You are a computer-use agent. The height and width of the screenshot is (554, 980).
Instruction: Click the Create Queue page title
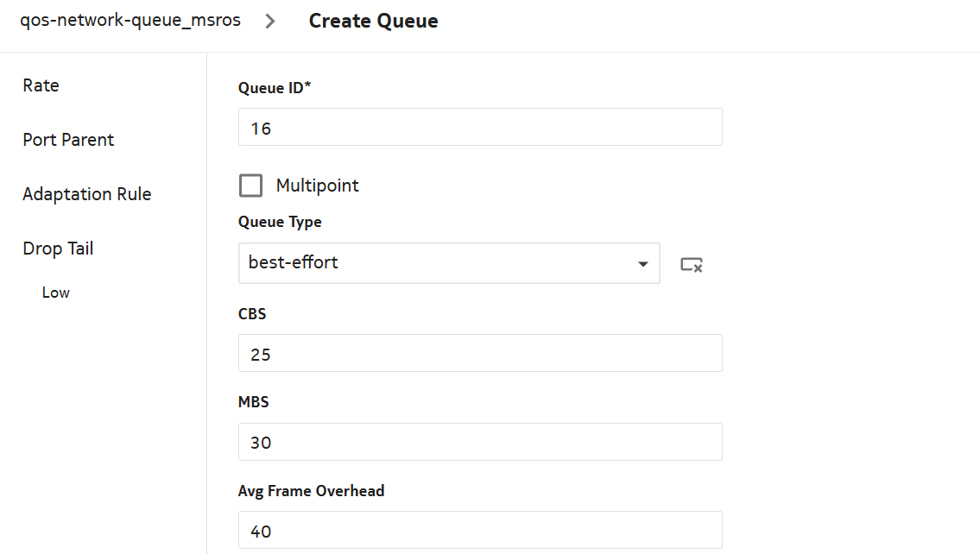373,22
